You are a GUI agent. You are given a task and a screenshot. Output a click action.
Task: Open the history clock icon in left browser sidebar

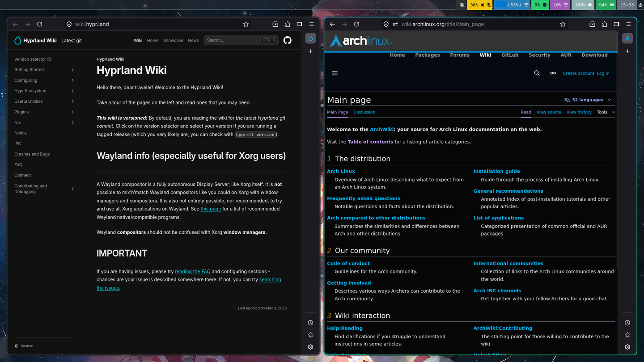pos(310,323)
